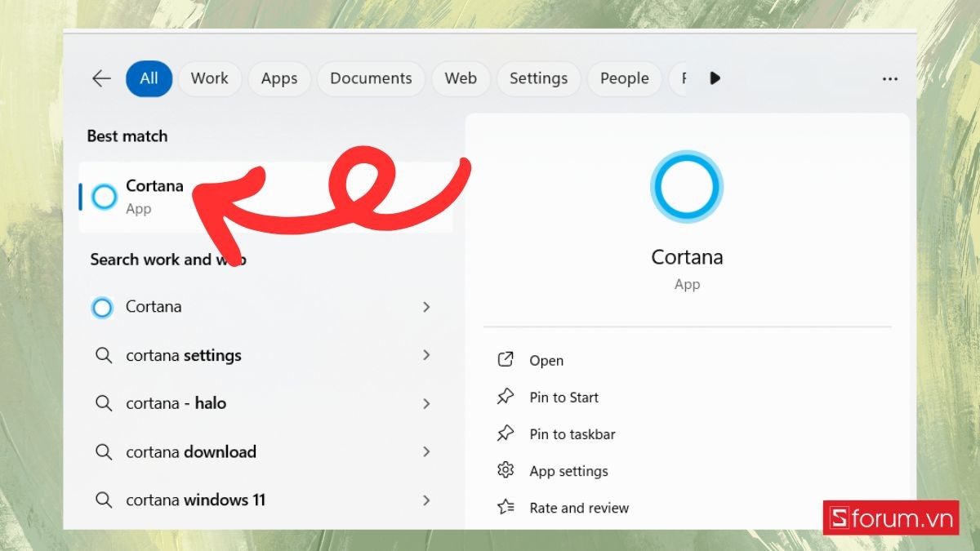Expand the cortana download suggestion chevron
Screen dimensions: 980x551
pos(426,451)
